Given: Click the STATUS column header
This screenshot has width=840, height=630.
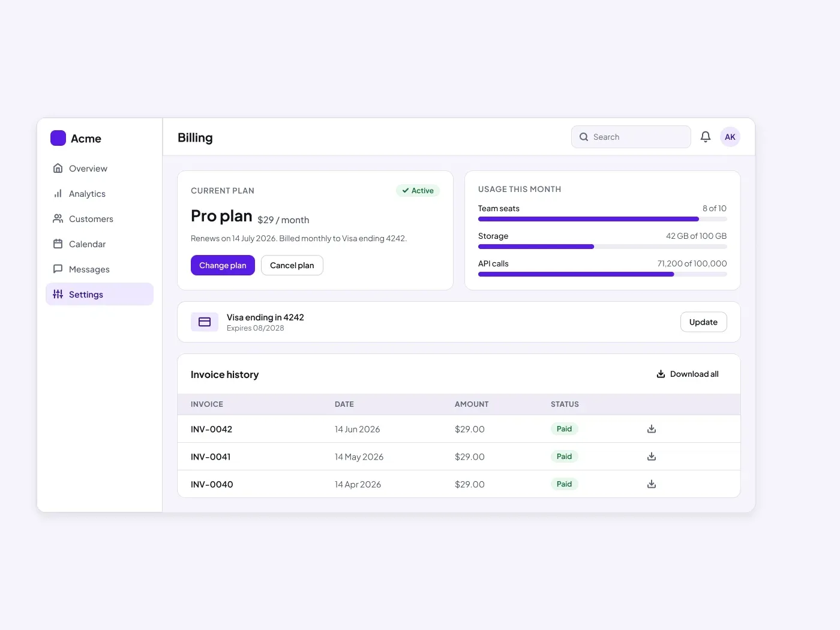Looking at the screenshot, I should 565,404.
